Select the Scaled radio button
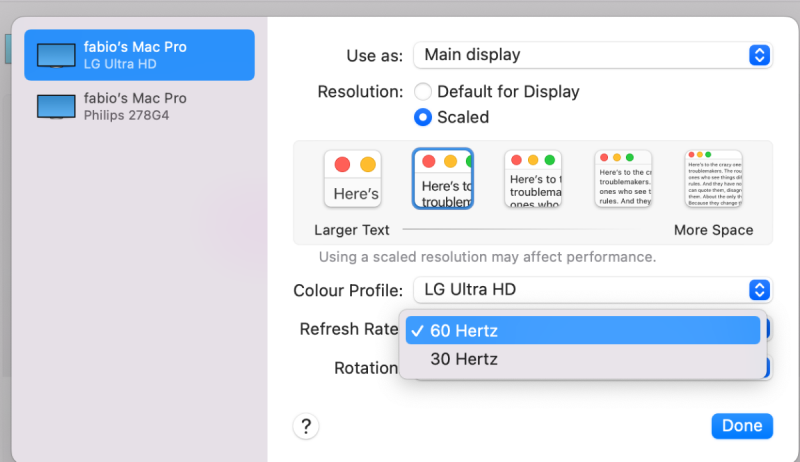The height and width of the screenshot is (462, 800). 423,117
